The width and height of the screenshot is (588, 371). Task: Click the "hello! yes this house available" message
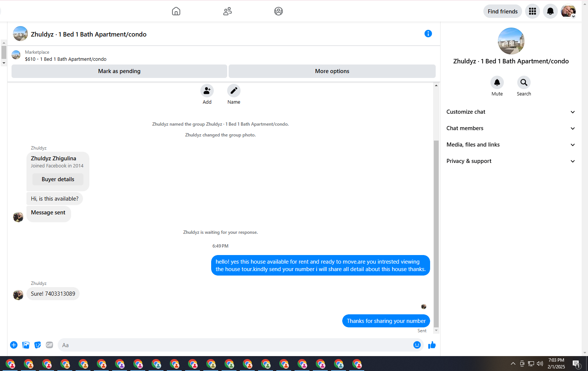321,265
